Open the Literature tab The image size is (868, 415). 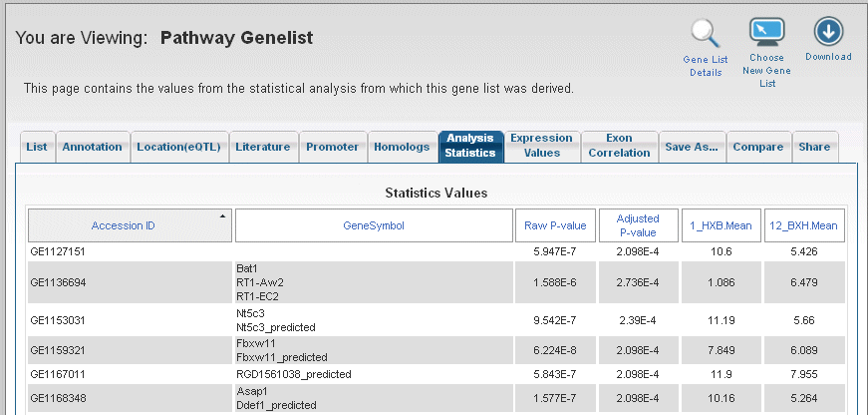point(263,147)
